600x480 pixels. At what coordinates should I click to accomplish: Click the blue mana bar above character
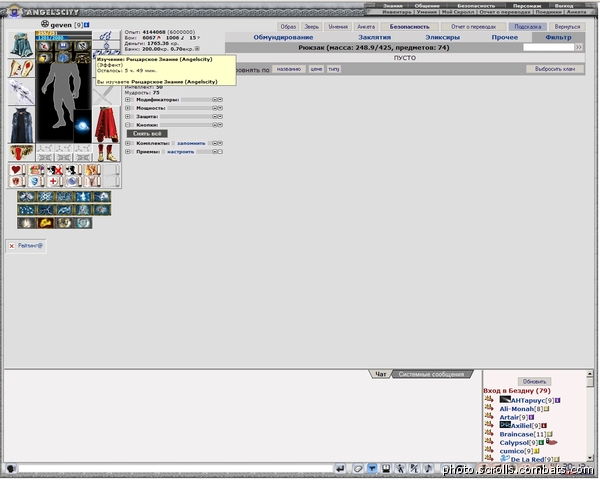click(64, 38)
